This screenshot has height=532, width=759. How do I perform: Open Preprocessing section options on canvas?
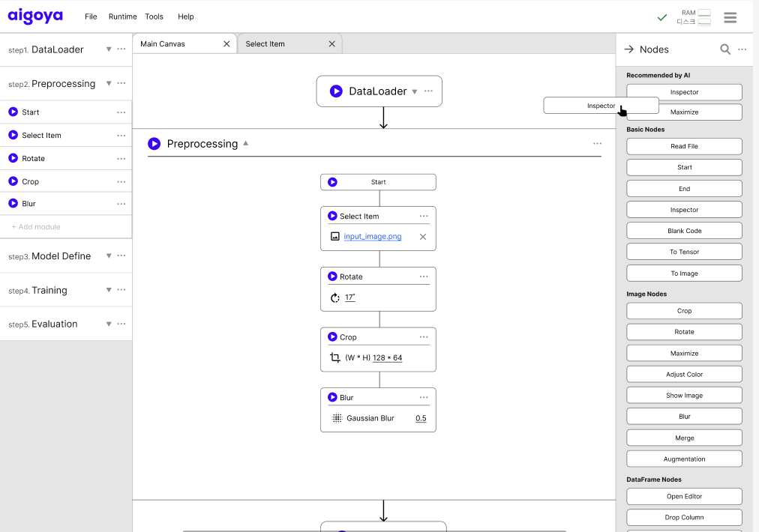point(597,143)
